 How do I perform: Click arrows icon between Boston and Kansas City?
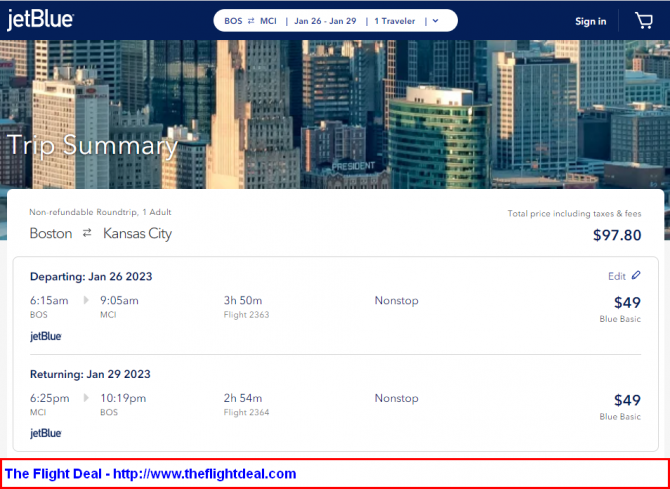87,233
